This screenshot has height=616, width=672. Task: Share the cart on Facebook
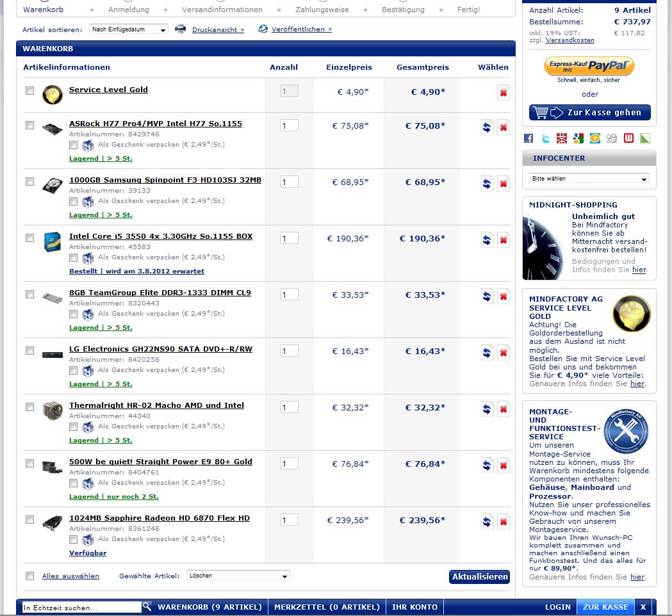pyautogui.click(x=529, y=138)
